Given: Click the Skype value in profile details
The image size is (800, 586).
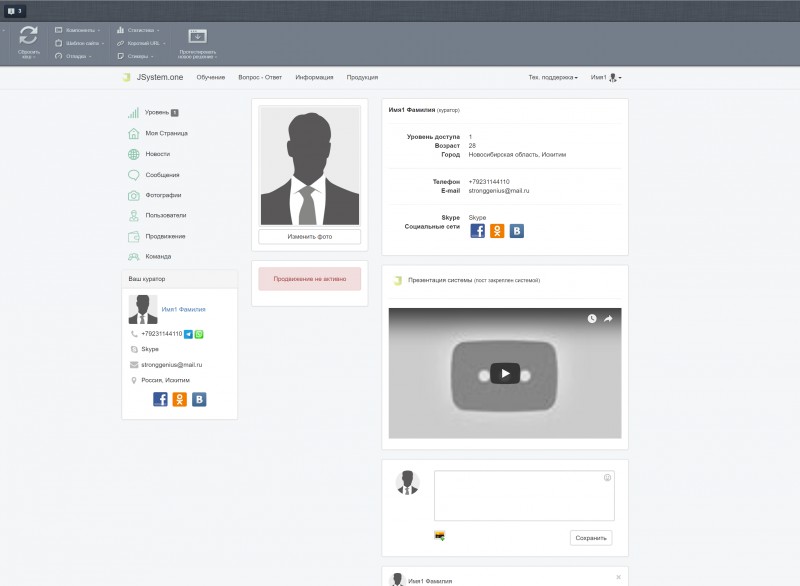Looking at the screenshot, I should [477, 218].
